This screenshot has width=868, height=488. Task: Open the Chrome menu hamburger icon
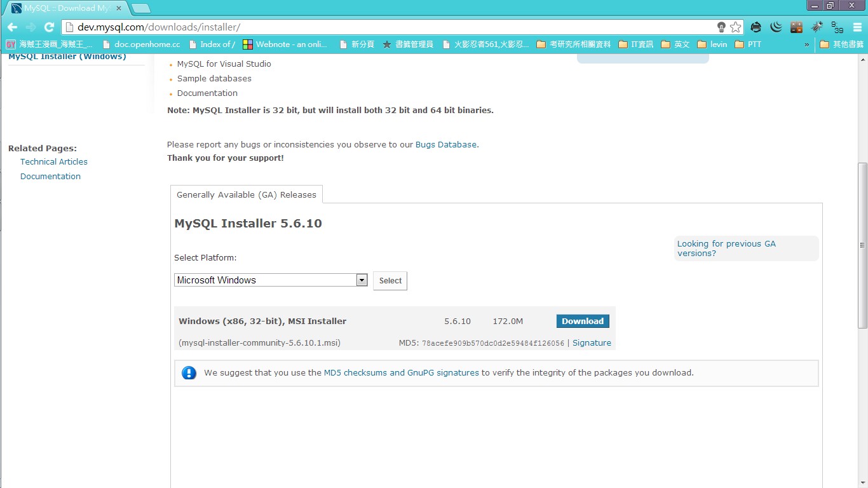click(x=857, y=27)
